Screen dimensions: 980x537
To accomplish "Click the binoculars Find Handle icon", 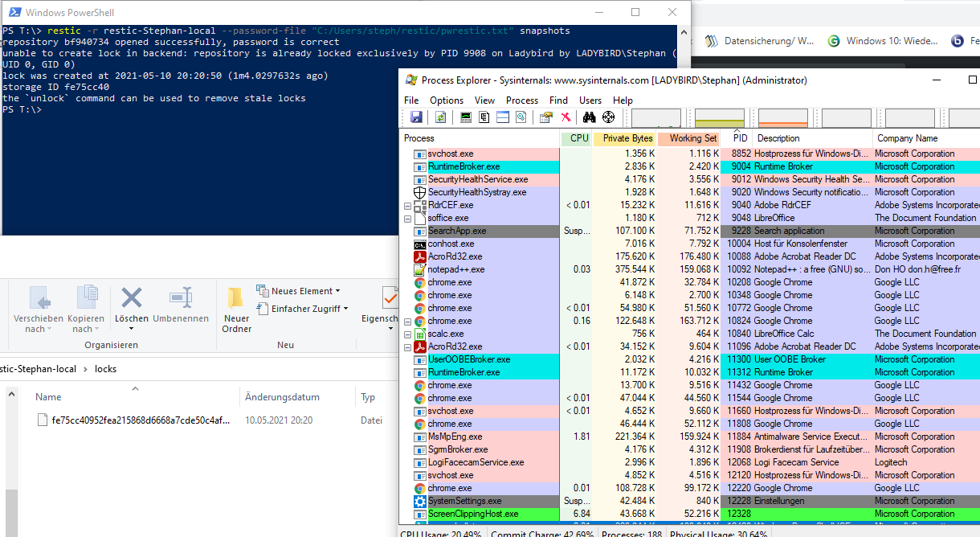I will (x=590, y=117).
